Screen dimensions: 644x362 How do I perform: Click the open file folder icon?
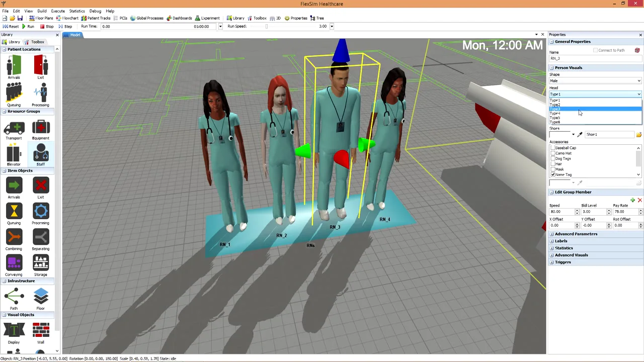12,18
